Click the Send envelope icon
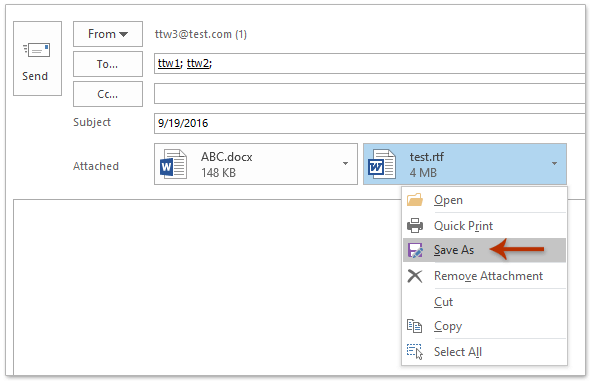 [36, 50]
